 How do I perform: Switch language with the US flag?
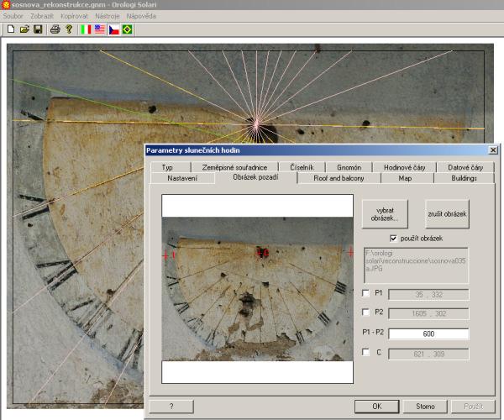click(100, 29)
